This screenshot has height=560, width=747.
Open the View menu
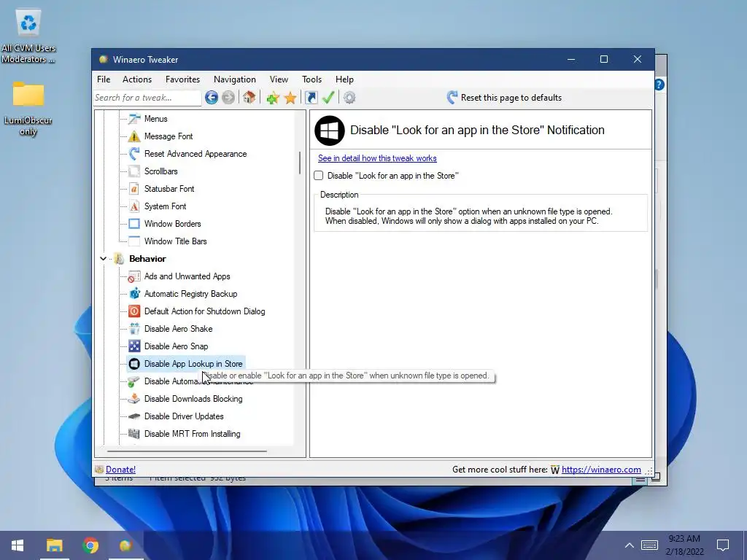point(279,79)
